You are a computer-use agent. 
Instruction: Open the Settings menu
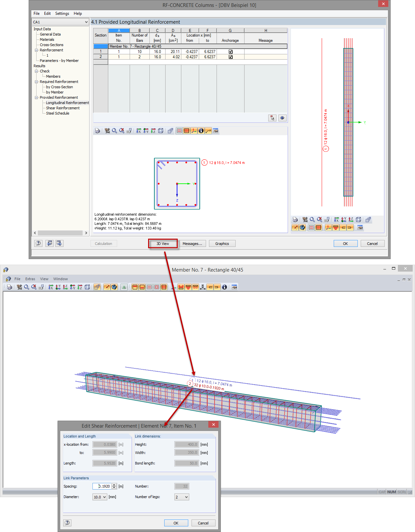pyautogui.click(x=62, y=13)
